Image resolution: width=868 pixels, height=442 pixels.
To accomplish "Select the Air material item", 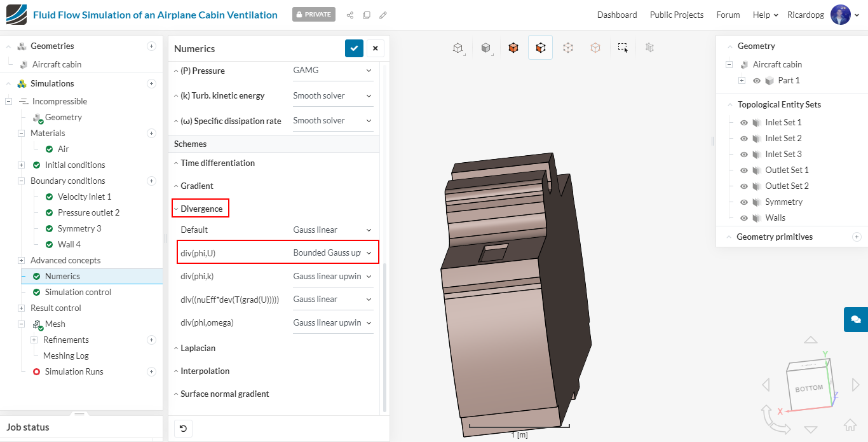I will click(64, 149).
